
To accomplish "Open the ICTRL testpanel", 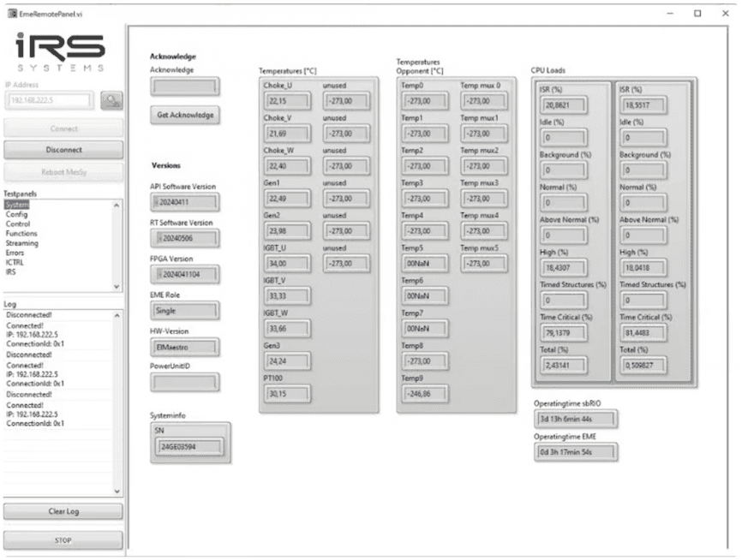I will click(15, 263).
